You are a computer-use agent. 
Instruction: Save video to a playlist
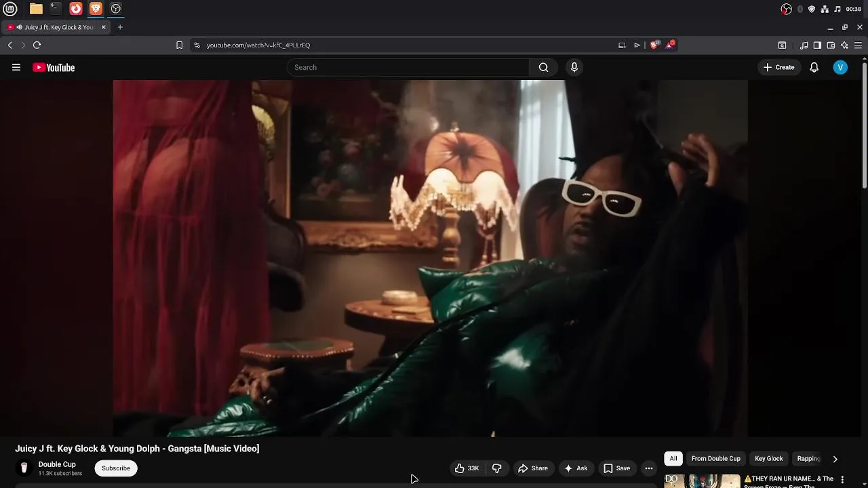pyautogui.click(x=617, y=468)
